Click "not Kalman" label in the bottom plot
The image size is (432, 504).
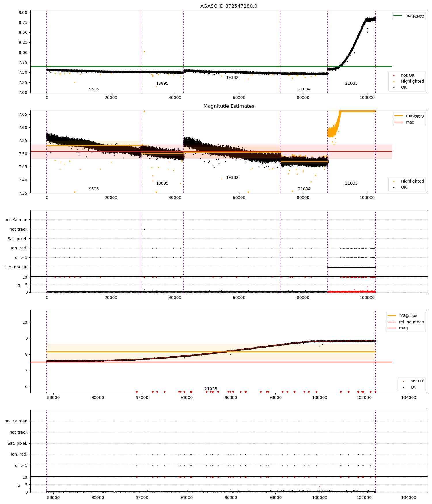(16, 421)
